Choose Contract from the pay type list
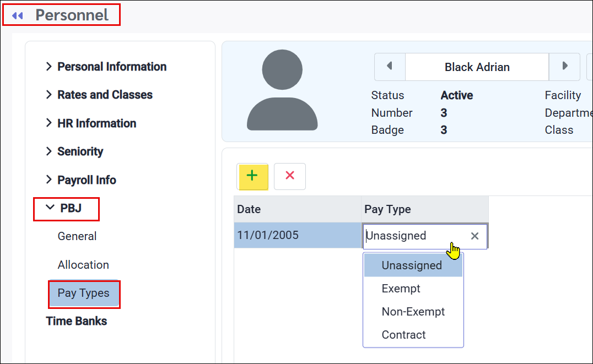The image size is (593, 364). pos(413,334)
